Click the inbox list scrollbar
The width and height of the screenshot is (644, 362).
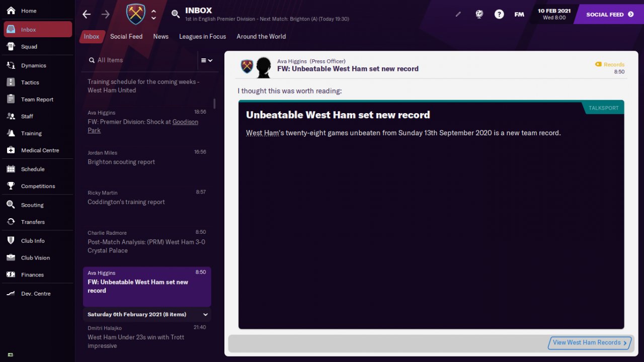(214, 104)
